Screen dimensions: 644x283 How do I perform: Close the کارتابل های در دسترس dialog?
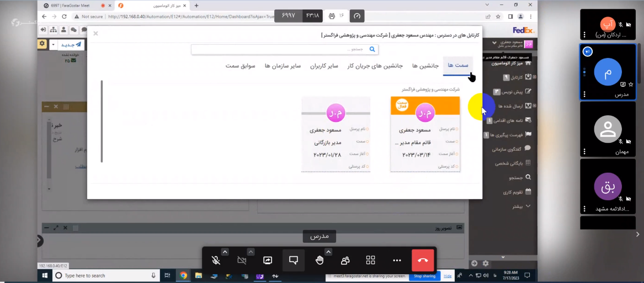click(x=95, y=34)
